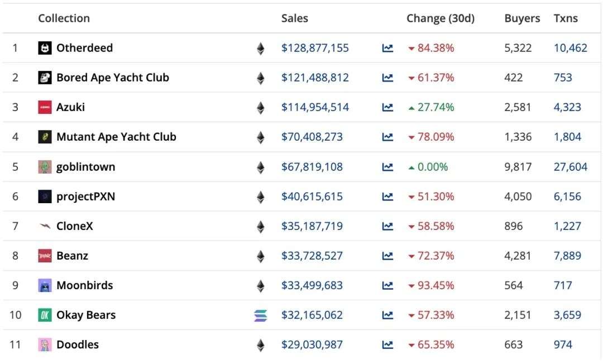Open the sales chart icon for Moonbirds

[x=387, y=285]
